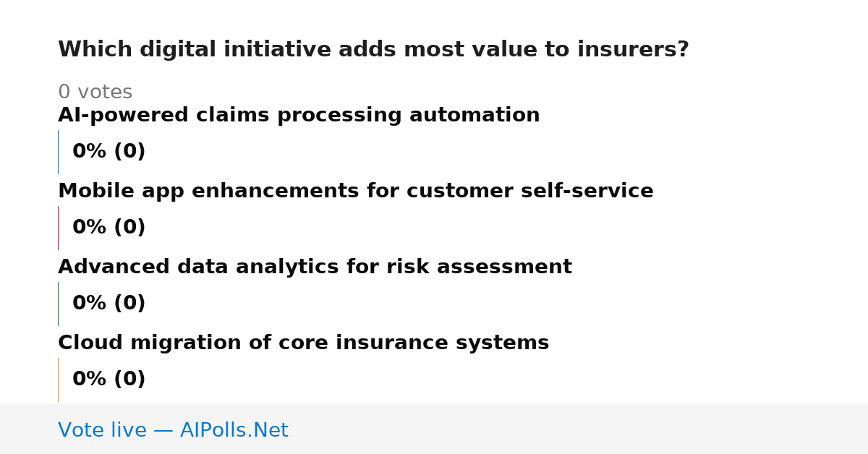Viewport: 868px width, 454px height.
Task: Click the word 'insurers?' in the heading
Action: click(x=634, y=50)
